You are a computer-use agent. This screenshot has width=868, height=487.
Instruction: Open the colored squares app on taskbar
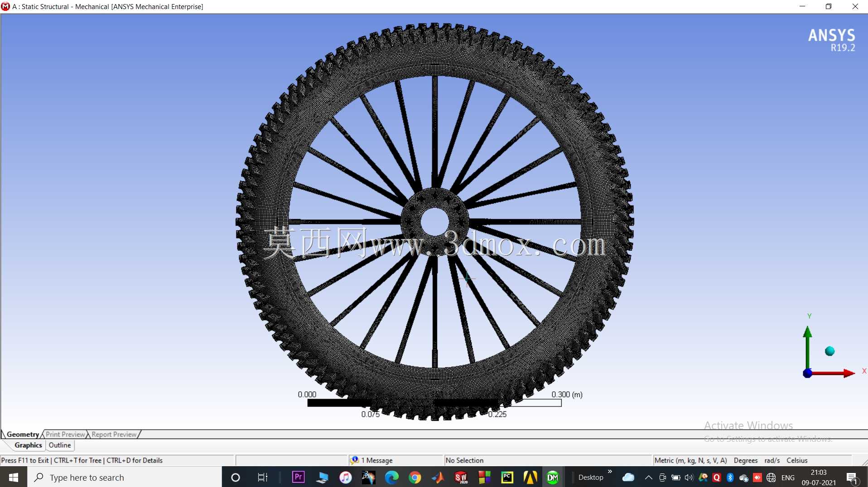tap(484, 477)
